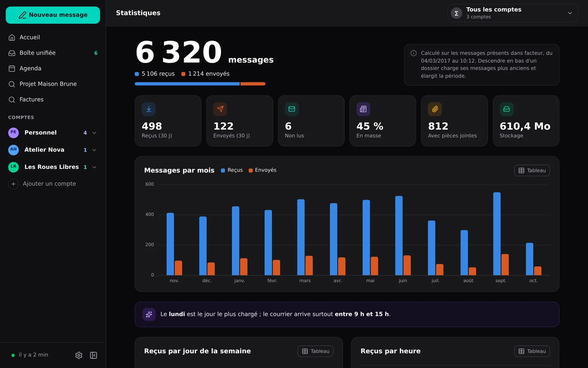The image size is (588, 368).
Task: Click the '1 214 envoyés' legend text
Action: 209,74
